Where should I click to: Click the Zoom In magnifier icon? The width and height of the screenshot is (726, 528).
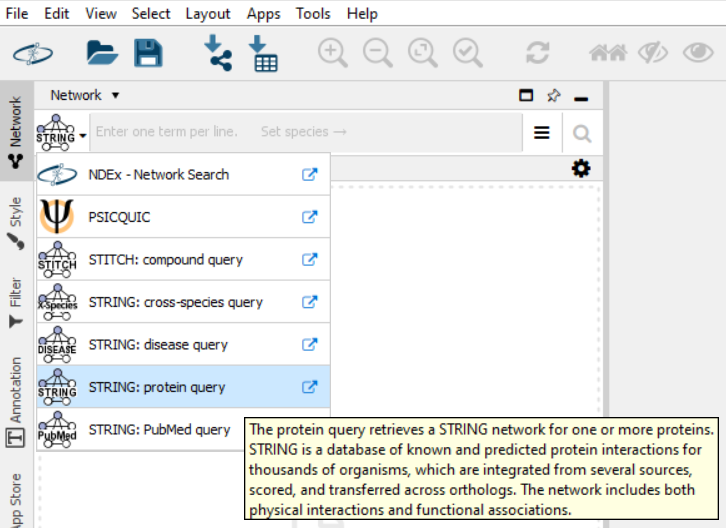coord(332,53)
